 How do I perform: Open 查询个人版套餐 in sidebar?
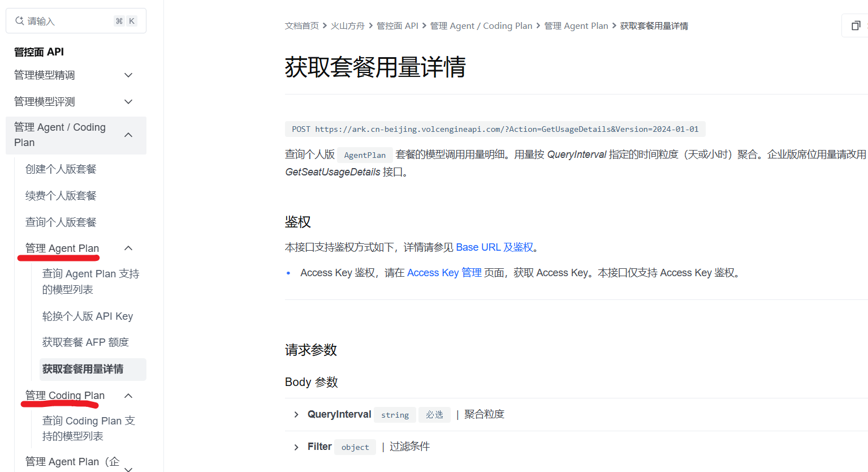click(61, 222)
